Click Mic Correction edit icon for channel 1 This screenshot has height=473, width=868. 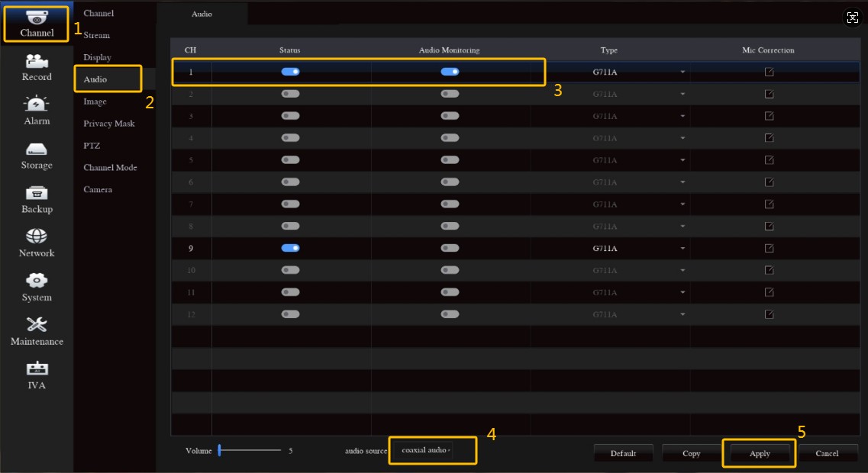[x=769, y=72]
